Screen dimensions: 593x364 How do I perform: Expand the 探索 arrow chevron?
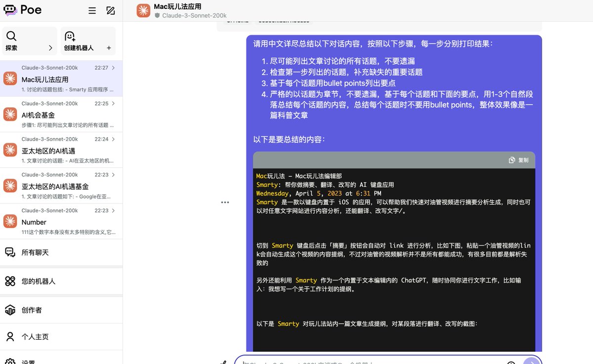(x=50, y=48)
